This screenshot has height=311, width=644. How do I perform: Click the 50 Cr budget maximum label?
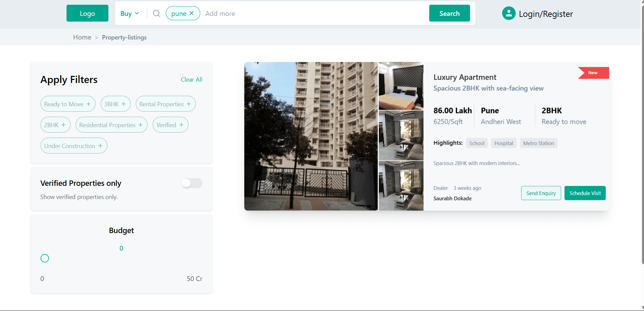pos(195,279)
